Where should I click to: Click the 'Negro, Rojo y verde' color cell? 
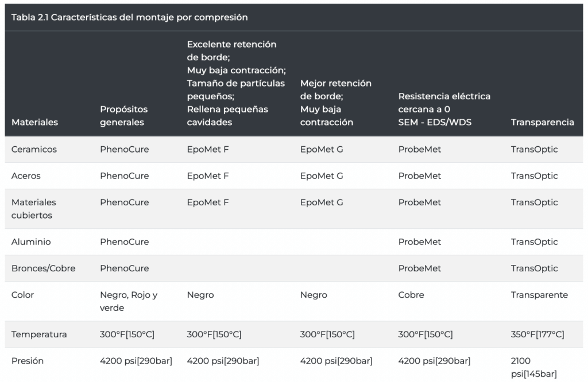[129, 301]
